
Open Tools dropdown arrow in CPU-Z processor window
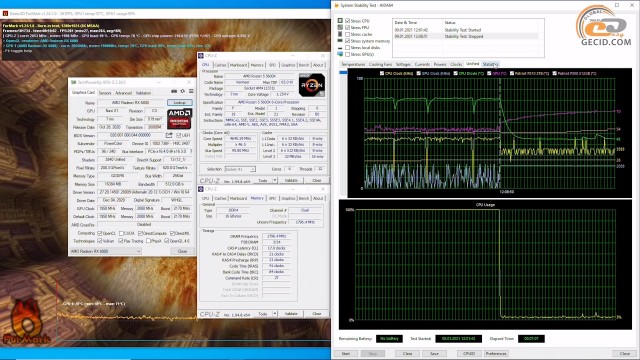click(275, 180)
